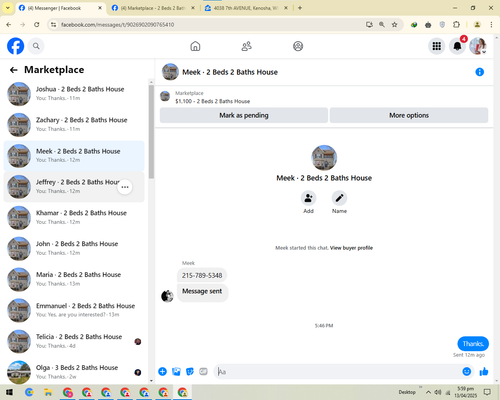Image resolution: width=500 pixels, height=400 pixels.
Task: Open a new browser tab
Action: pyautogui.click(x=300, y=8)
